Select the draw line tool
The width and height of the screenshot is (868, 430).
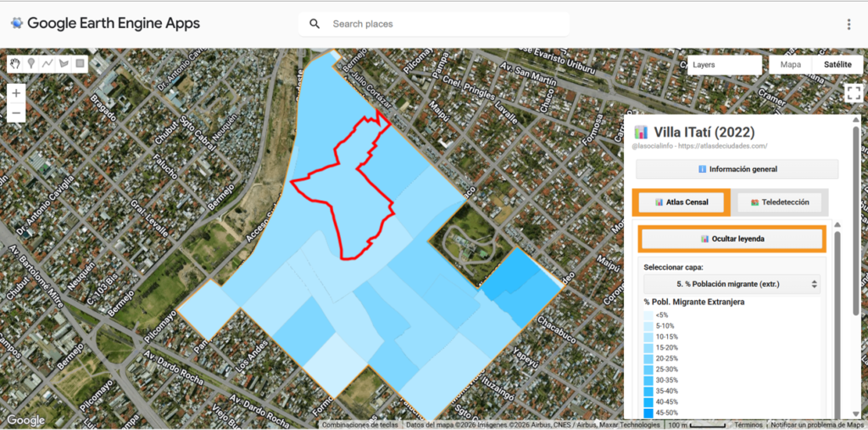coord(47,64)
